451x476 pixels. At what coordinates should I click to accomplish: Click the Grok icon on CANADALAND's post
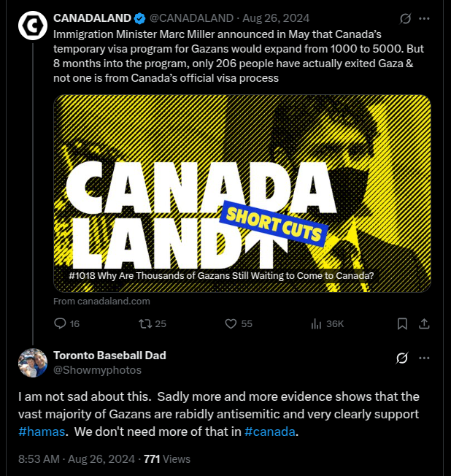[405, 18]
